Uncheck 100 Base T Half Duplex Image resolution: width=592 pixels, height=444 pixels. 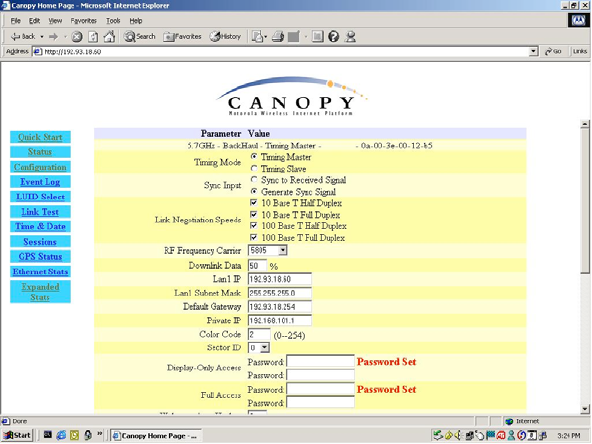pos(254,226)
